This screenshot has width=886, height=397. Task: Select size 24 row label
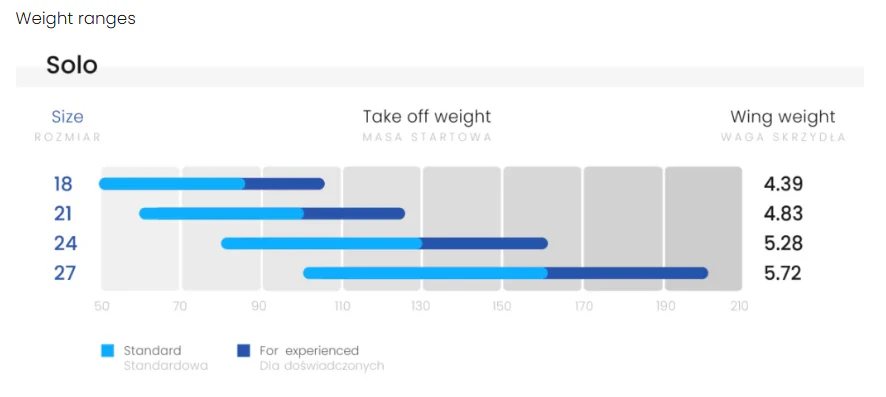coord(66,243)
